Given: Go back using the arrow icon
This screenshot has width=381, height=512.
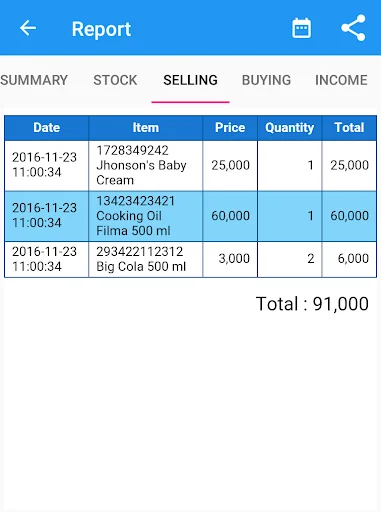Looking at the screenshot, I should (28, 28).
